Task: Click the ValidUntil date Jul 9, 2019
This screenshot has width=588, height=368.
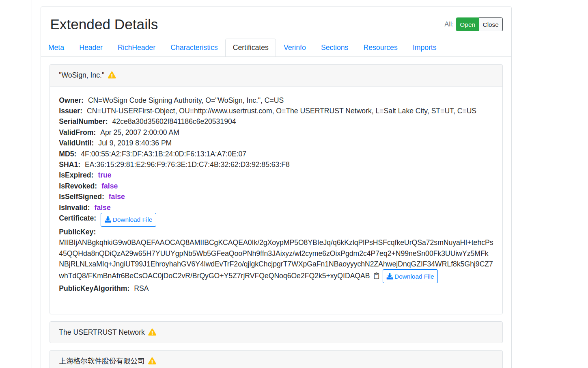Action: (135, 143)
